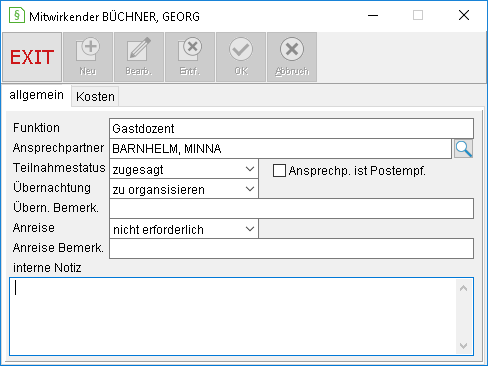This screenshot has width=488, height=366.
Task: Click the notes scrollbar down arrow
Action: [x=463, y=346]
